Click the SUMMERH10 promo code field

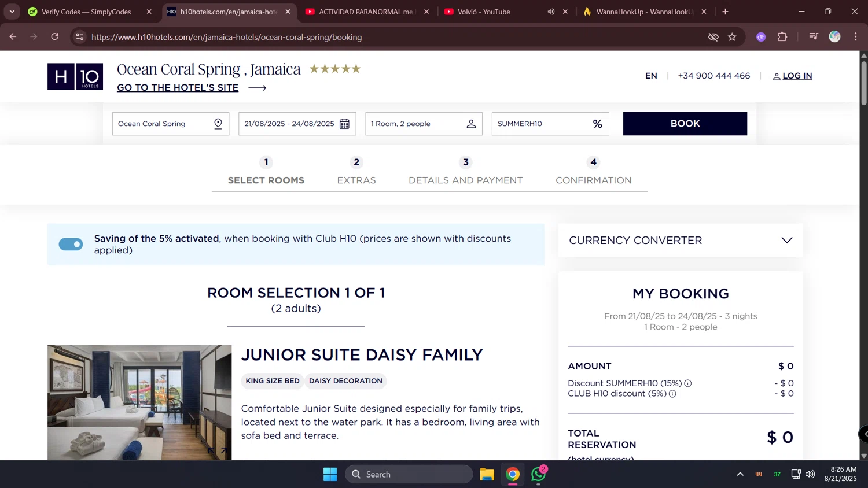[550, 124]
